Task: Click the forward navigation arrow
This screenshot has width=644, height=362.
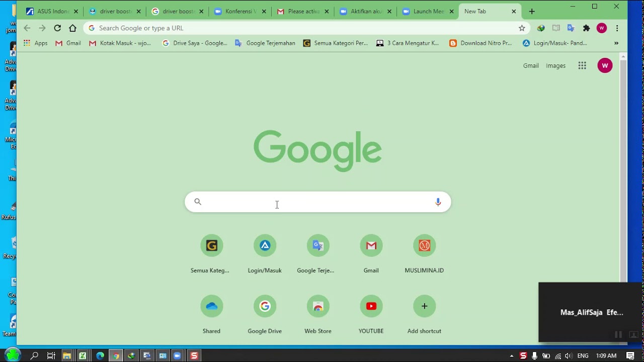Action: tap(42, 28)
